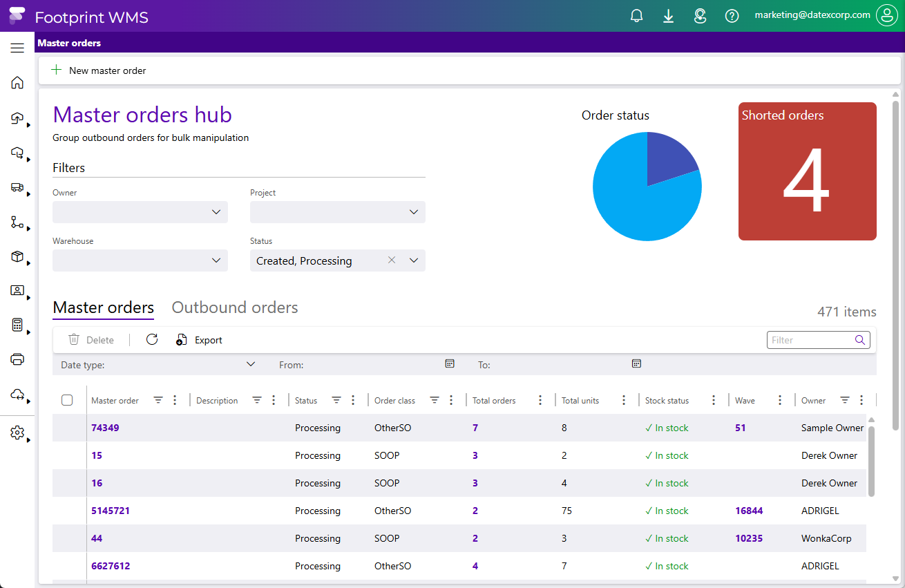Open the help question mark icon
Screen dimensions: 905x588
[x=732, y=16]
